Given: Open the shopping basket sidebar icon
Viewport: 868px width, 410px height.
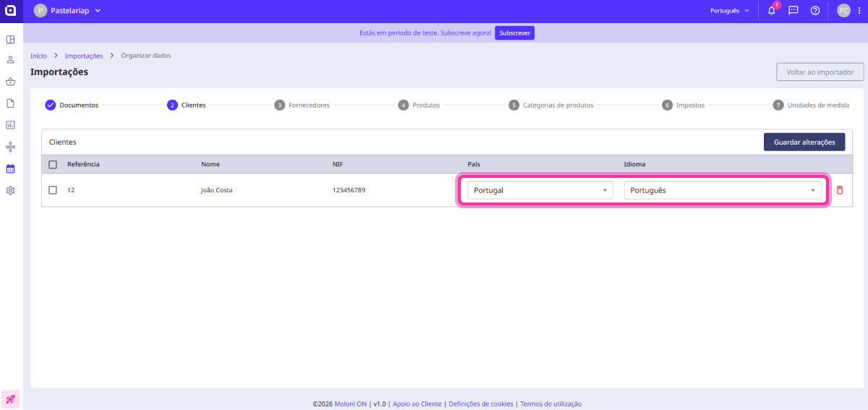Looking at the screenshot, I should point(11,82).
